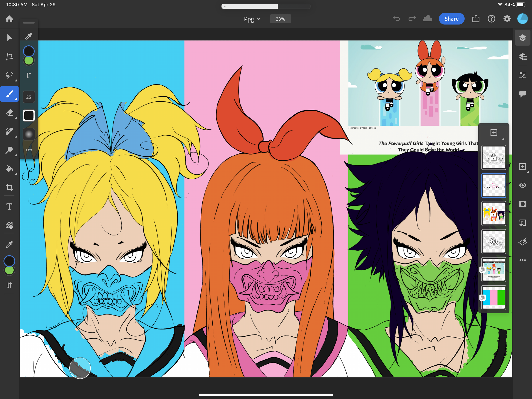
Task: Select the Eyedropper in the left toolbar
Action: tap(9, 244)
